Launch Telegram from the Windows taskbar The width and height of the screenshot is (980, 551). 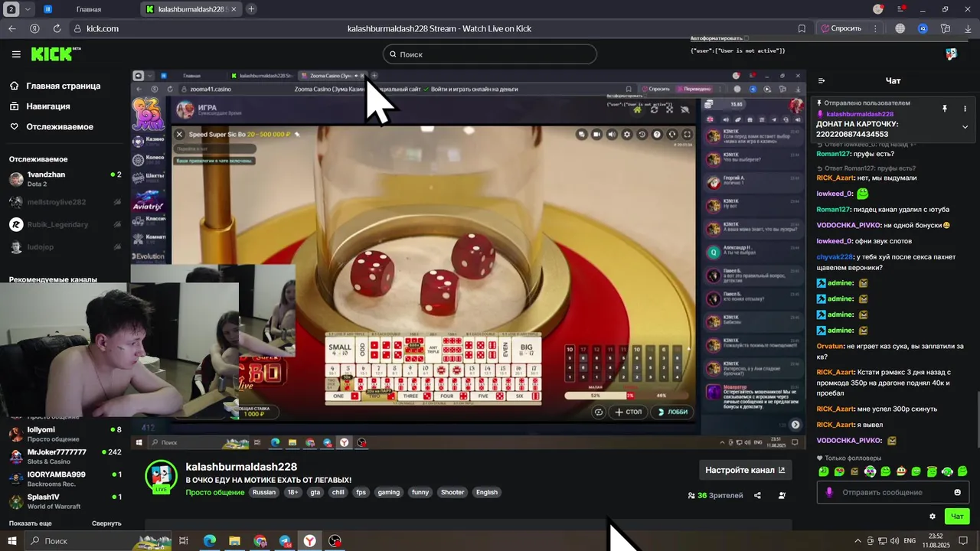[285, 541]
